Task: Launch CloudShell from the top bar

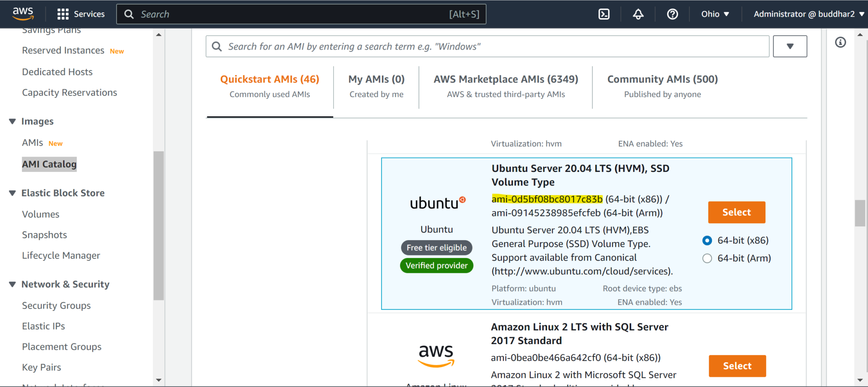Action: [x=604, y=14]
